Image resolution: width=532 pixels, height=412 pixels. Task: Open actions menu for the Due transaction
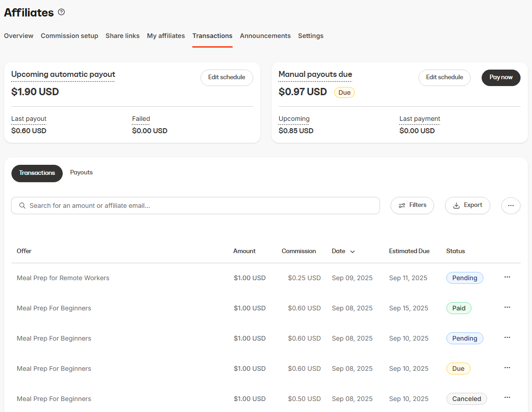507,368
